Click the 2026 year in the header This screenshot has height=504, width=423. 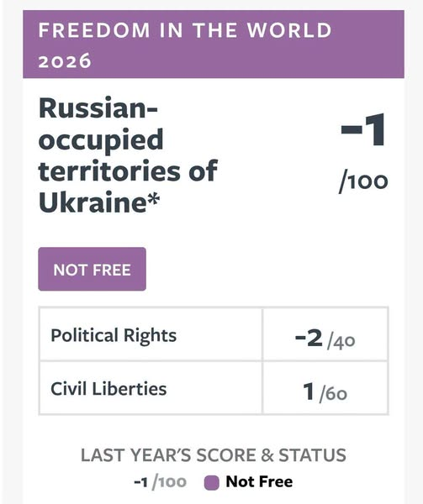(x=65, y=60)
